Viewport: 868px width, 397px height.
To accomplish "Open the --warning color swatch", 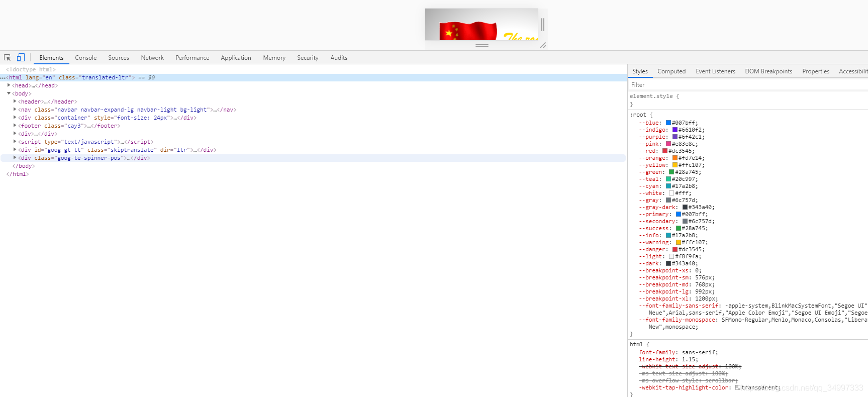I will [x=679, y=242].
